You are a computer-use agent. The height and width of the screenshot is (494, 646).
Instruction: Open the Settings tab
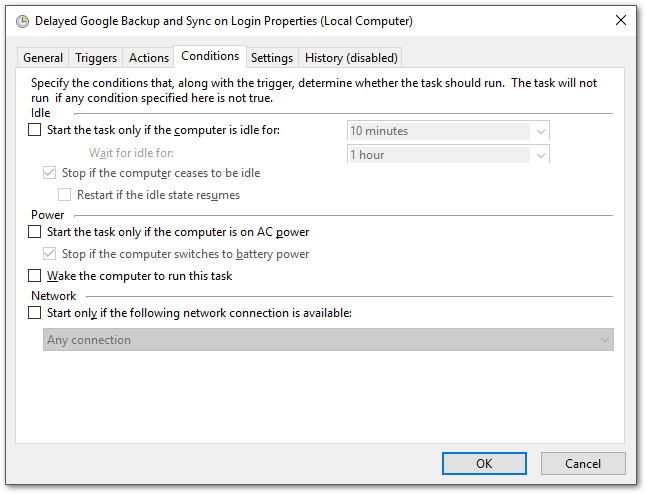point(272,58)
